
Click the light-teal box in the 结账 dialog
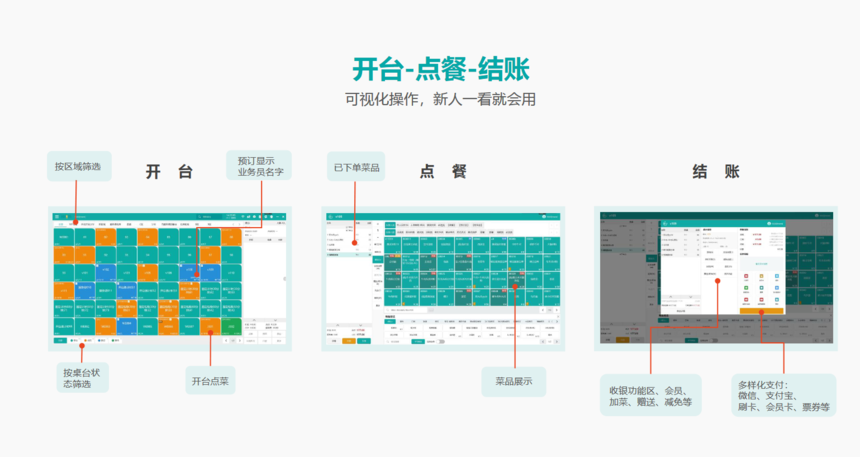point(762,264)
